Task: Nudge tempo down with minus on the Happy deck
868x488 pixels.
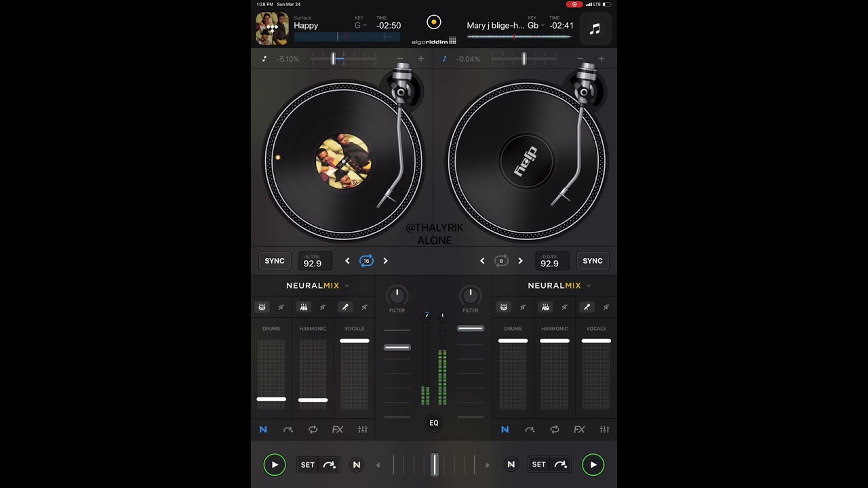Action: [400, 59]
